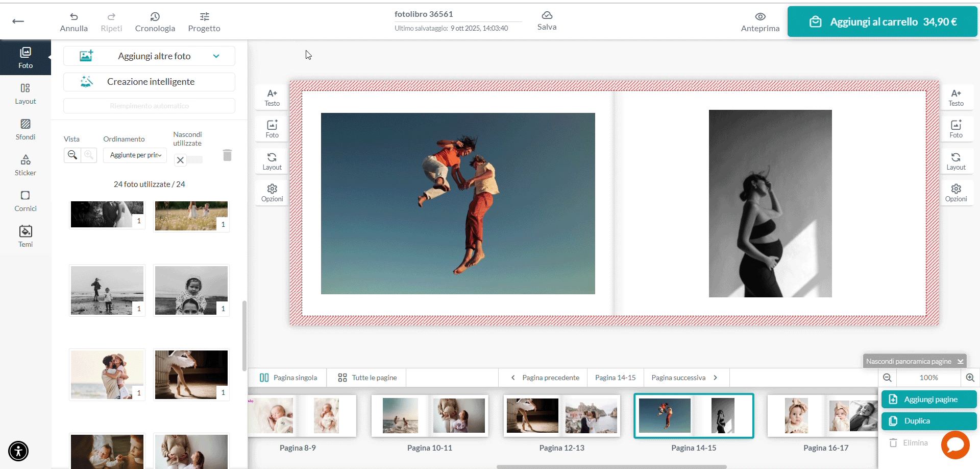Select the Foto sidebar tab
The height and width of the screenshot is (469, 980).
click(26, 58)
